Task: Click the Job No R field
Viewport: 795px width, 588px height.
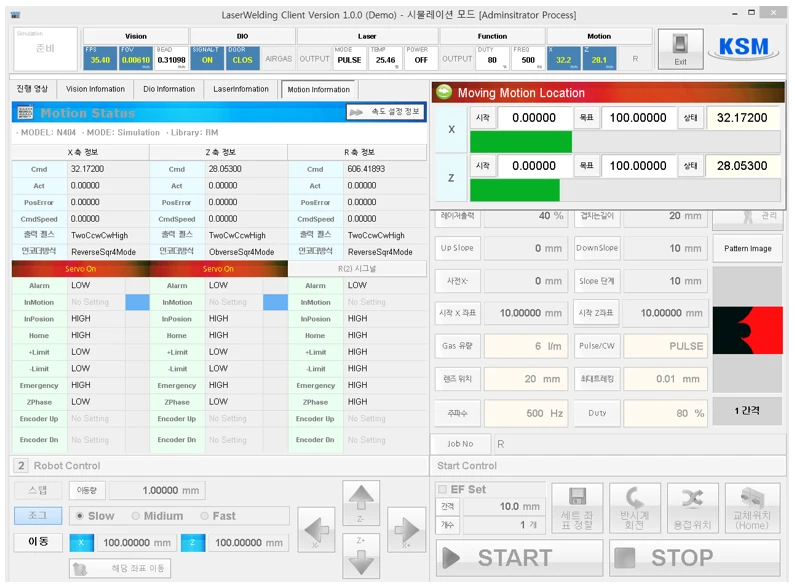Action: 638,444
